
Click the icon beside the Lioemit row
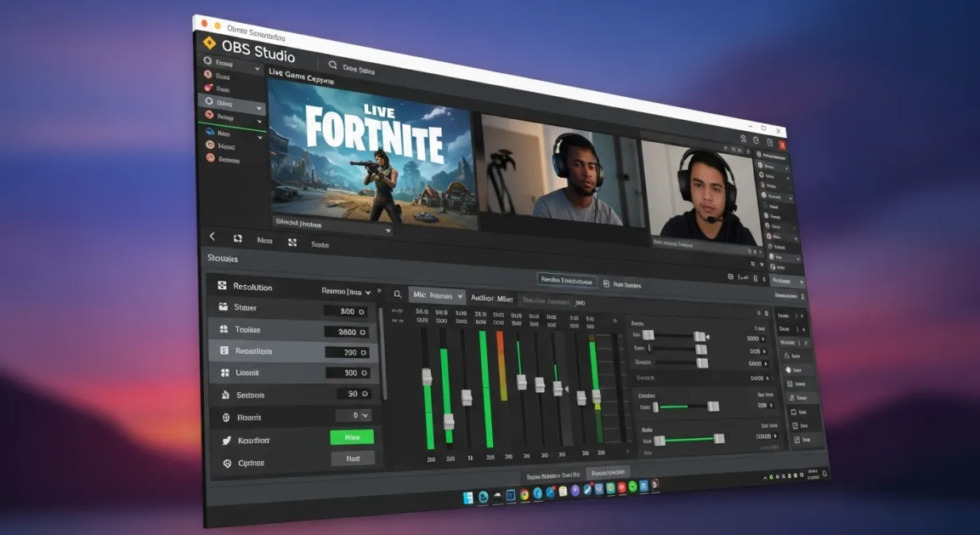point(225,373)
